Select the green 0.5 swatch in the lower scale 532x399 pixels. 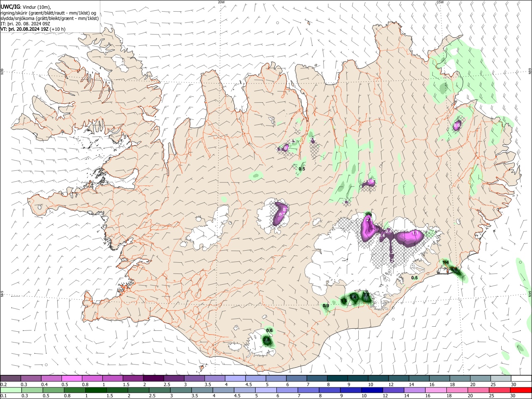click(54, 390)
